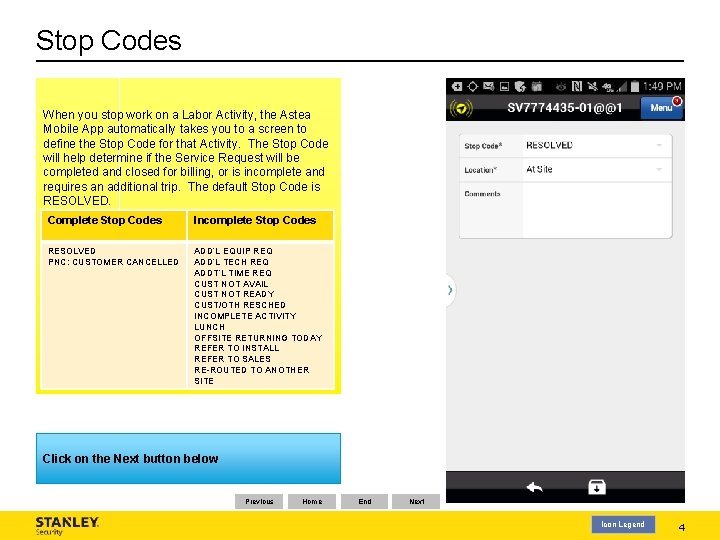Select the 'RESOLVED' entry in Complete Stop Codes
720x540 pixels.
coord(72,251)
